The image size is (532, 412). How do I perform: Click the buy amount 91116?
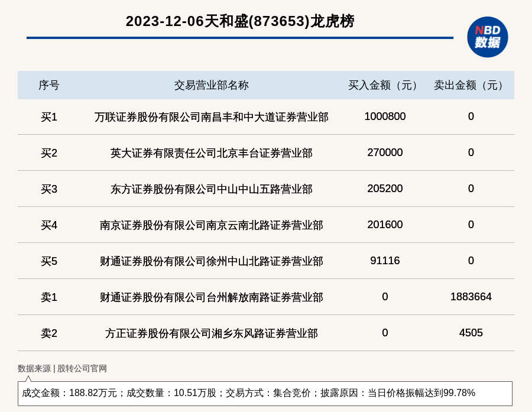(385, 261)
